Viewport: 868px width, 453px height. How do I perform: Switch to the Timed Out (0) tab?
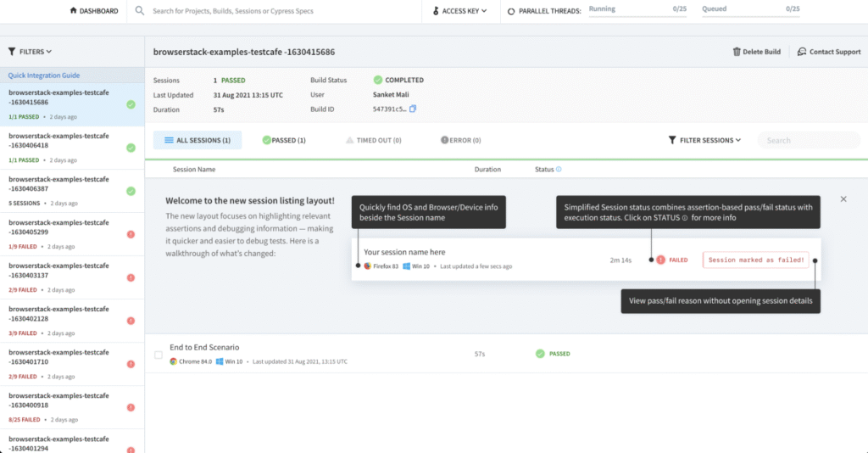[x=374, y=140]
